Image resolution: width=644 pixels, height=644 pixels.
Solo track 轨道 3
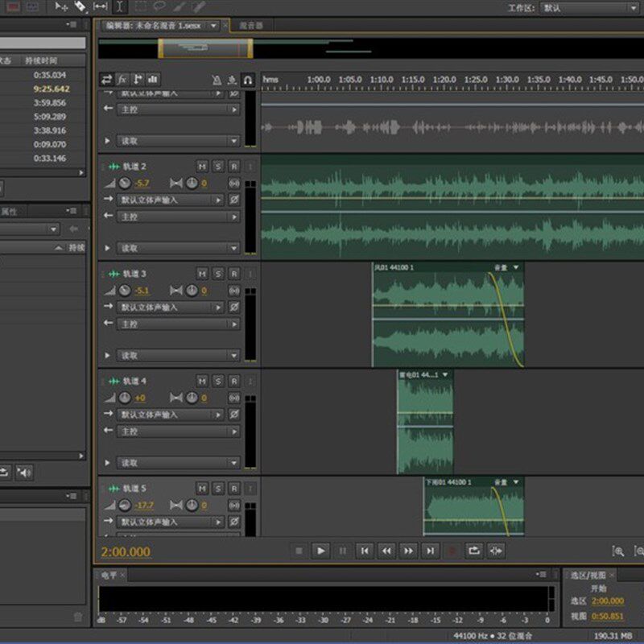point(218,274)
